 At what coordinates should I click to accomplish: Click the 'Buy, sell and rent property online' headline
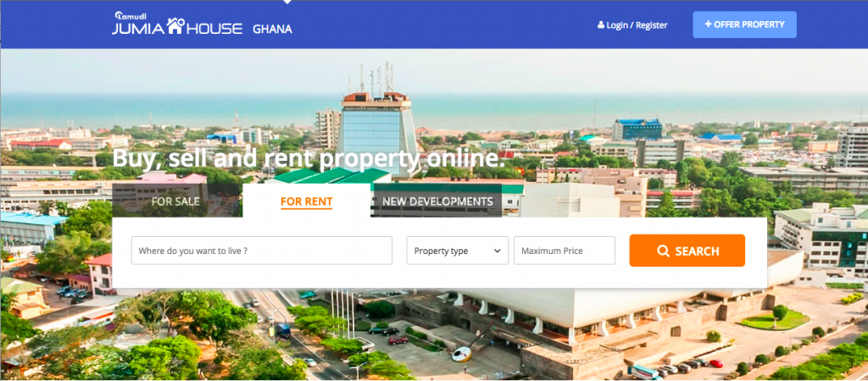309,158
